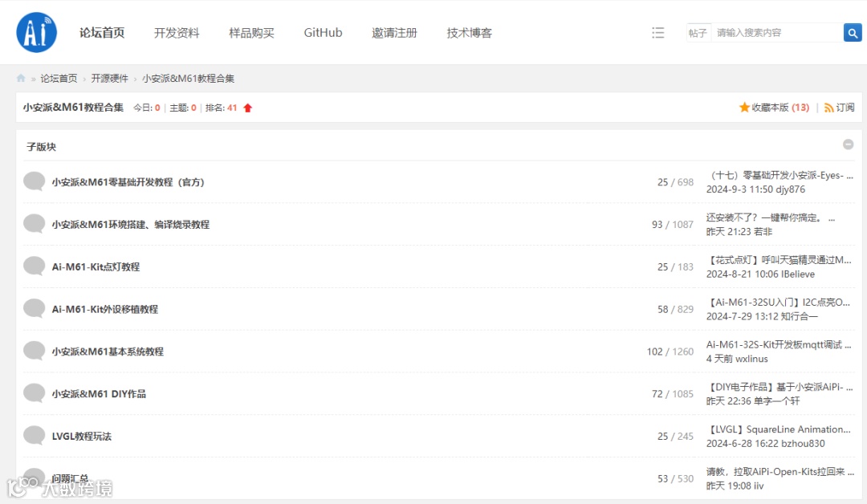
Task: Collapse the 子版块 section with minus icon
Action: [x=848, y=144]
